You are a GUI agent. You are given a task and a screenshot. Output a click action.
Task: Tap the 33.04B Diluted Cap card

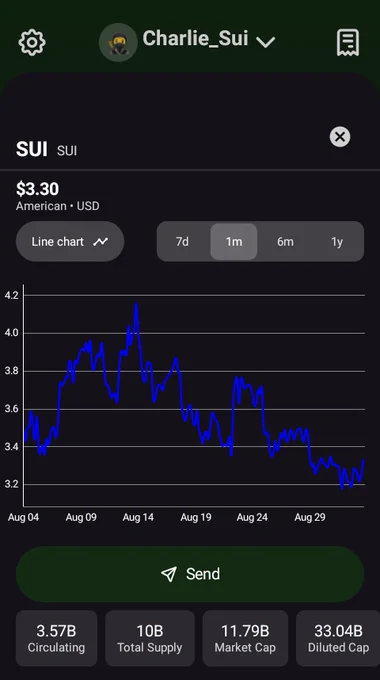click(x=338, y=638)
